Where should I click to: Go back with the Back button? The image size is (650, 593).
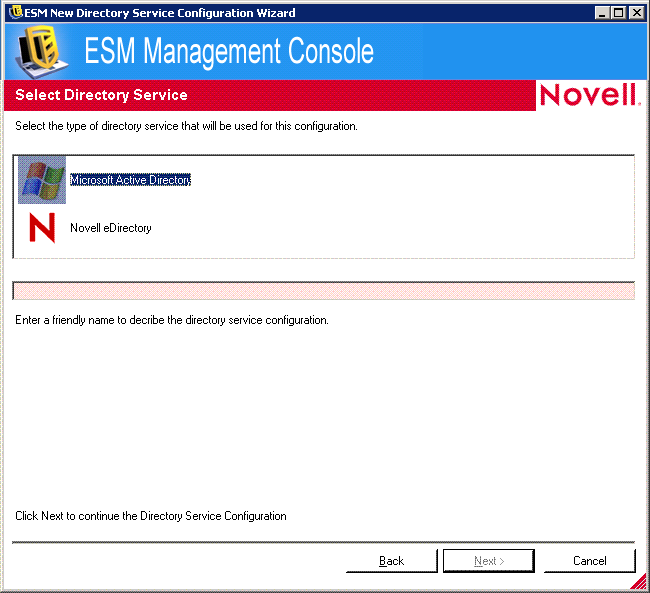point(392,561)
